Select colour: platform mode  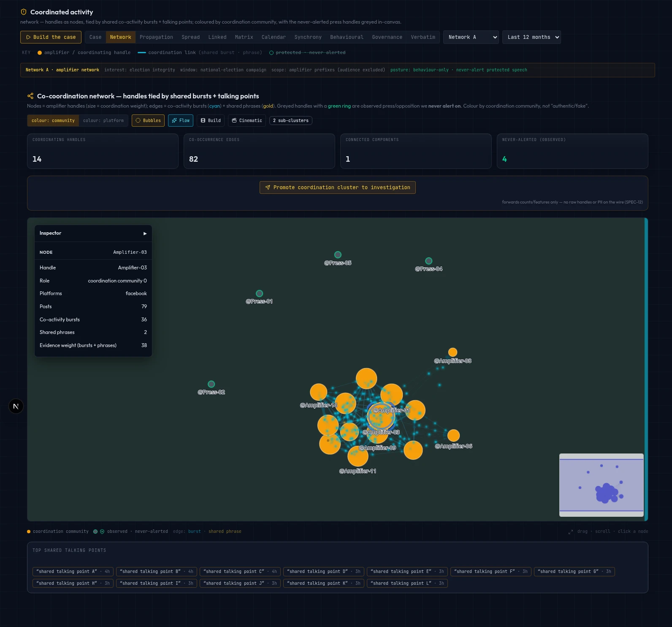(103, 120)
